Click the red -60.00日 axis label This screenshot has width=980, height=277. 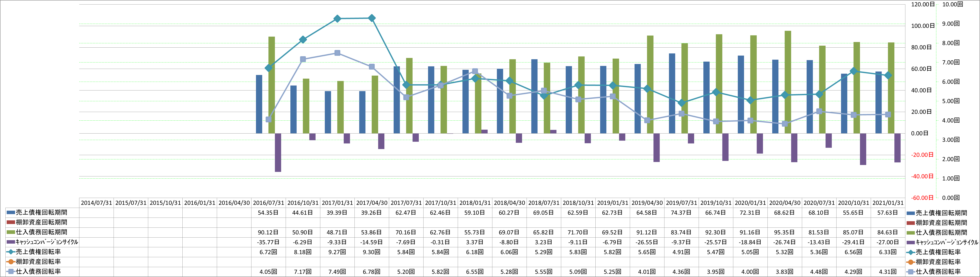922,198
